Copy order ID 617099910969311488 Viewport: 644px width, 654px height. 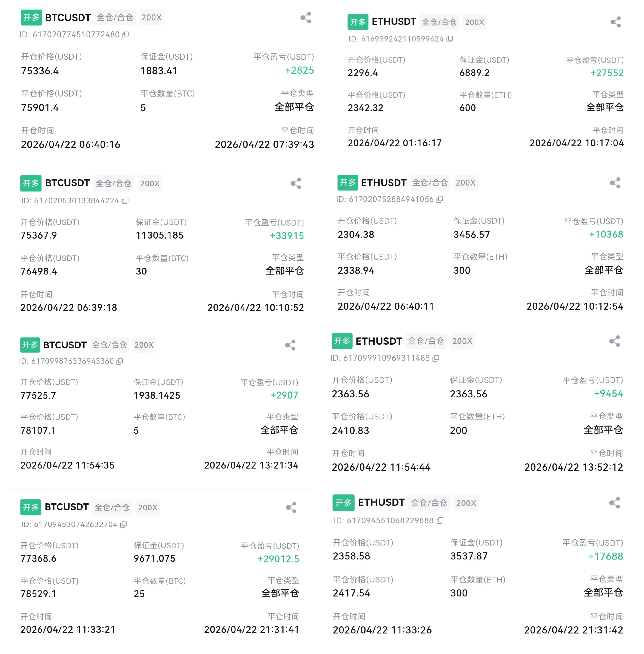coord(436,358)
